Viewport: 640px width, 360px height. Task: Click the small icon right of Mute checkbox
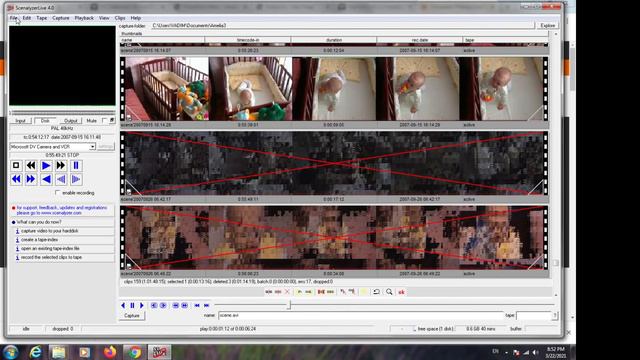tap(112, 120)
